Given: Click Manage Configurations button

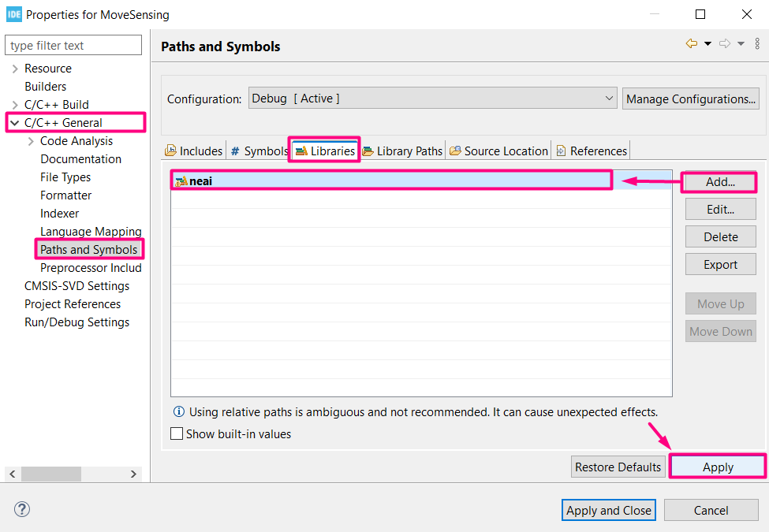Looking at the screenshot, I should pos(690,99).
